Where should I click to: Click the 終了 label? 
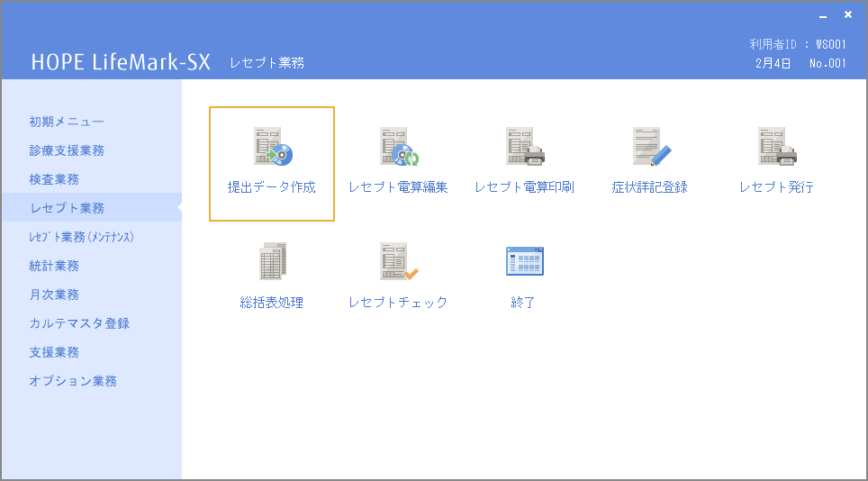(x=523, y=303)
